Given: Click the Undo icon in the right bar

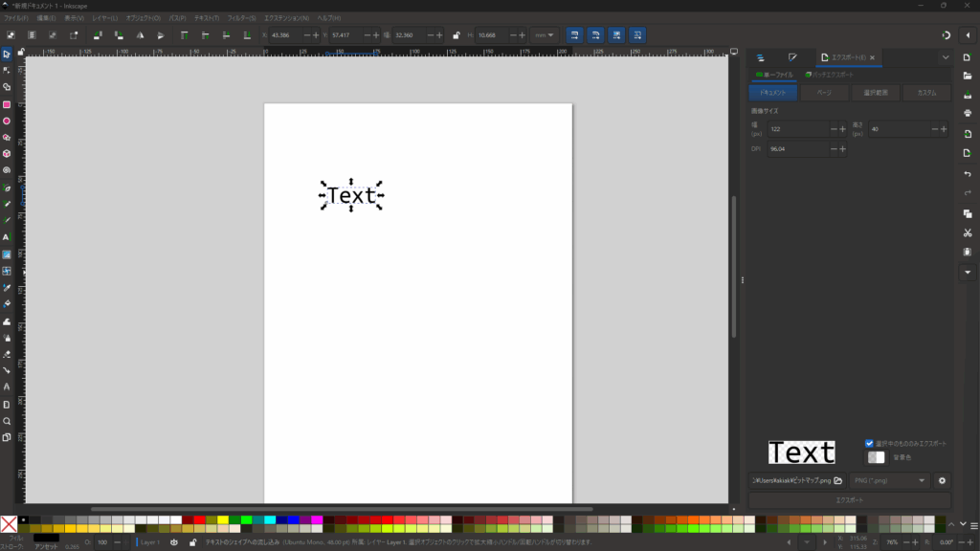Looking at the screenshot, I should pyautogui.click(x=968, y=173).
